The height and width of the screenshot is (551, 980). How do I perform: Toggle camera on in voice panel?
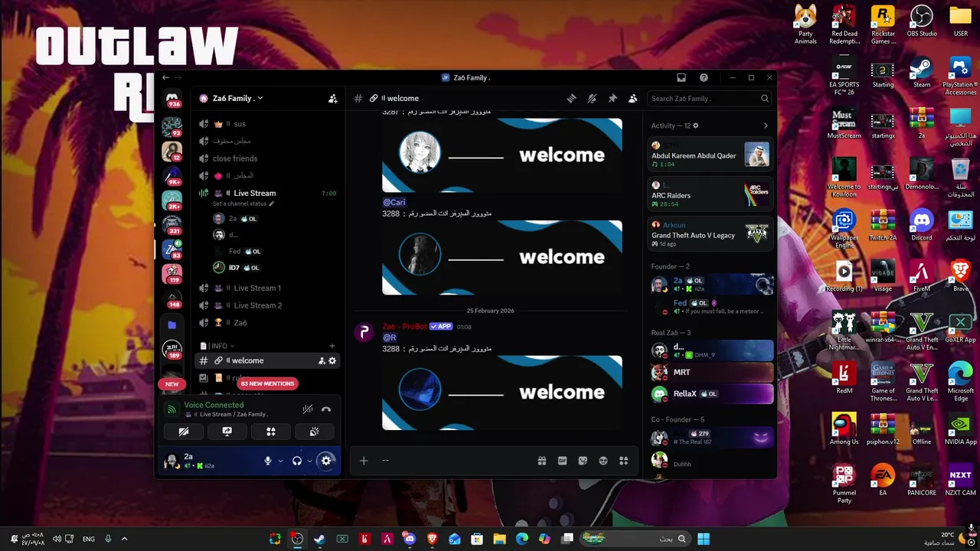tap(184, 432)
